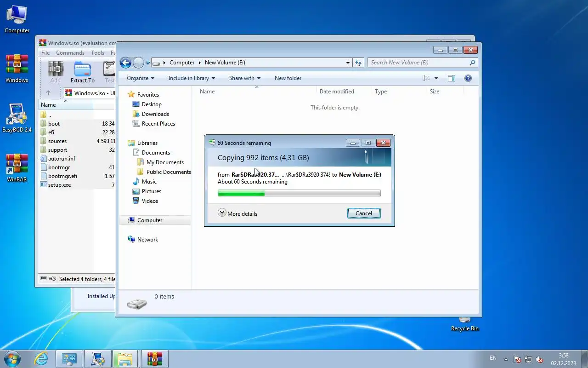This screenshot has width=588, height=368.
Task: Open Action Center flag tray icon
Action: 517,359
